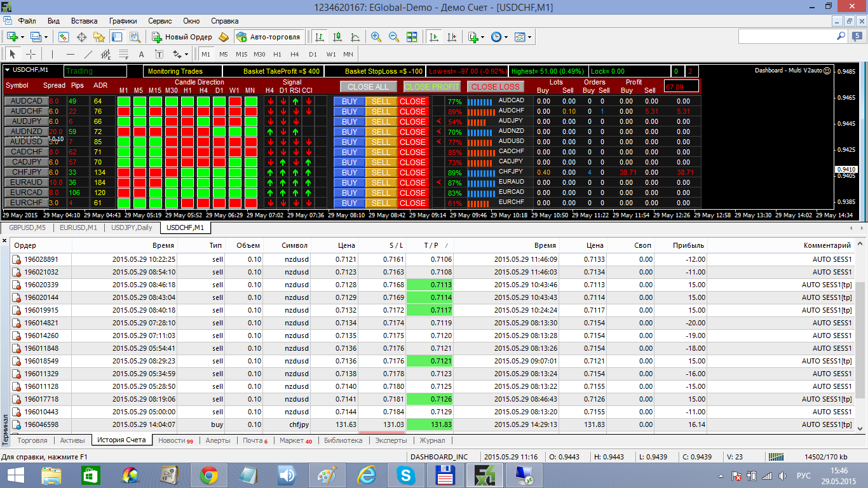868x488 pixels.
Task: Tile chart windows with grid icon
Action: point(412,37)
